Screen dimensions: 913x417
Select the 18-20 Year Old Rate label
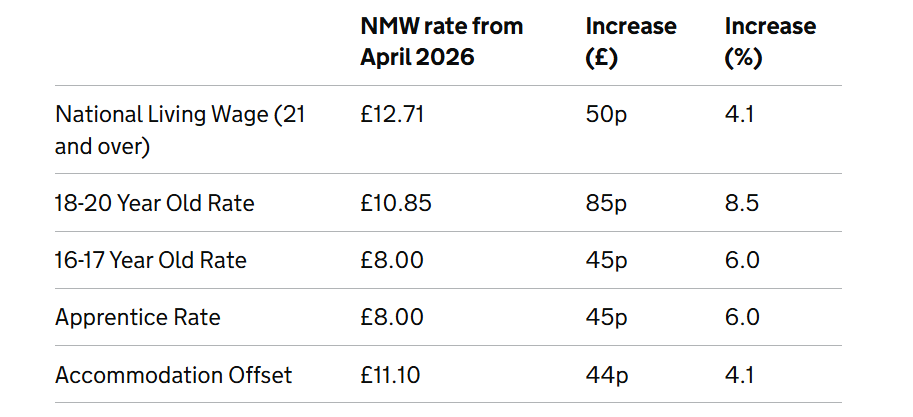[x=155, y=203]
